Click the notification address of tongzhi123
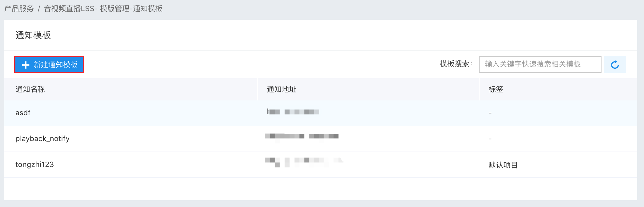The height and width of the screenshot is (207, 644). pos(304,162)
